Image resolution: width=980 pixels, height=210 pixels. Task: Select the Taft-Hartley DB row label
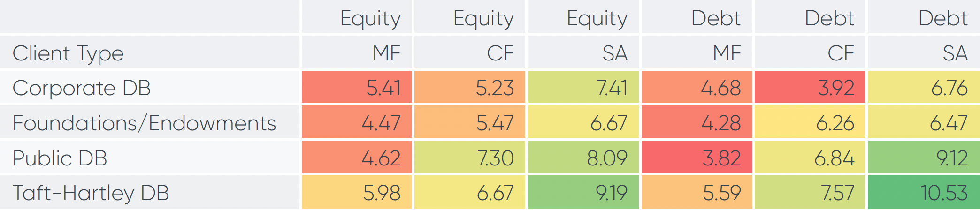tap(91, 193)
